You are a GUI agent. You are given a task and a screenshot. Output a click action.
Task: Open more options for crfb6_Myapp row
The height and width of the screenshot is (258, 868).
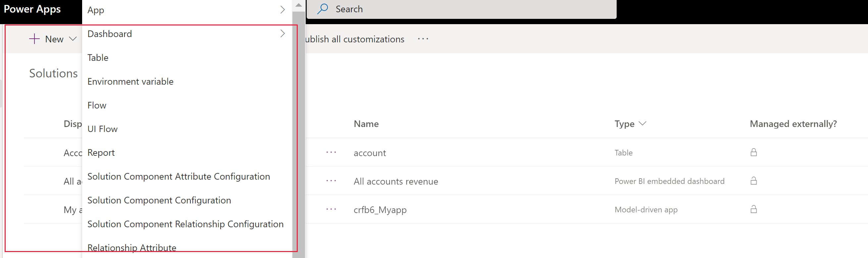coord(331,209)
